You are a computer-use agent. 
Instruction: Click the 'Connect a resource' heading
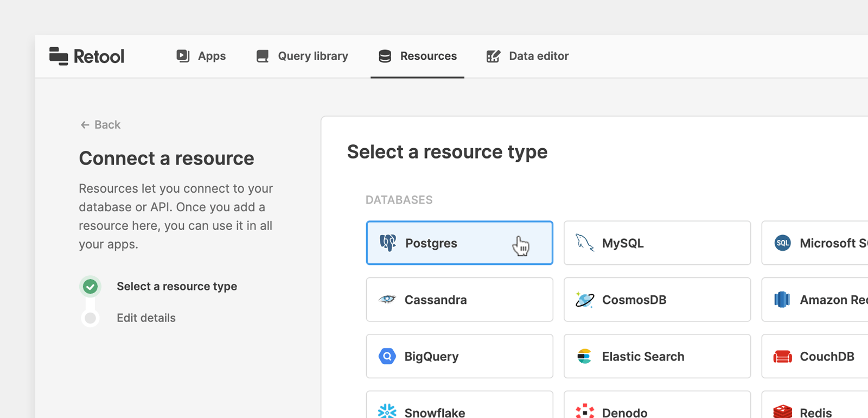pyautogui.click(x=167, y=159)
